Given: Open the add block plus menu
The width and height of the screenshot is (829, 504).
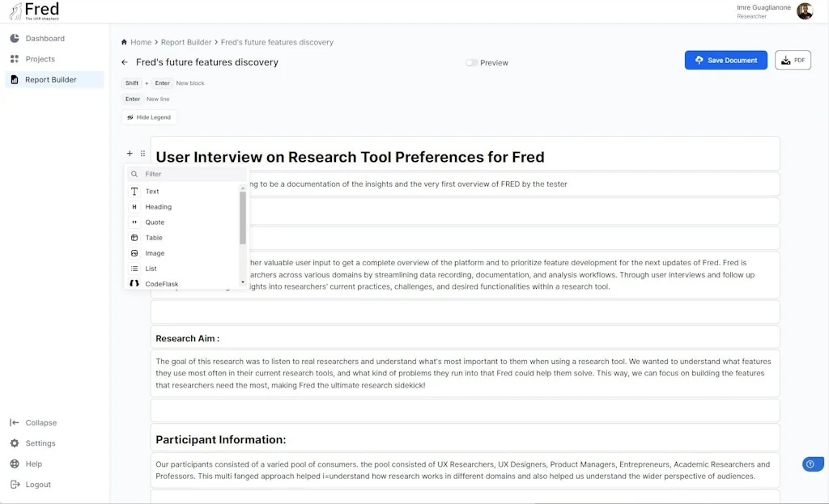Looking at the screenshot, I should (x=129, y=153).
